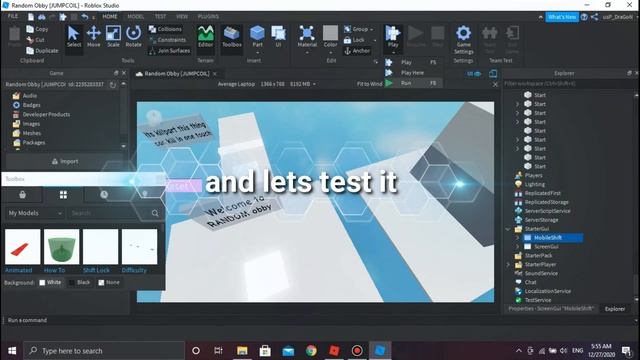This screenshot has height=360, width=640.
Task: Set Toolbox background to White
Action: (x=50, y=282)
